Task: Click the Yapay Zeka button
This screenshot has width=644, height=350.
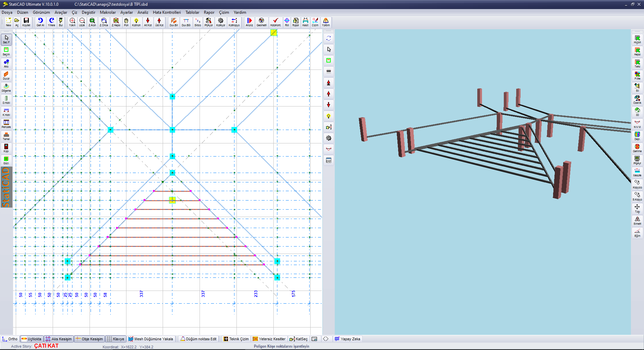Action: pyautogui.click(x=347, y=339)
